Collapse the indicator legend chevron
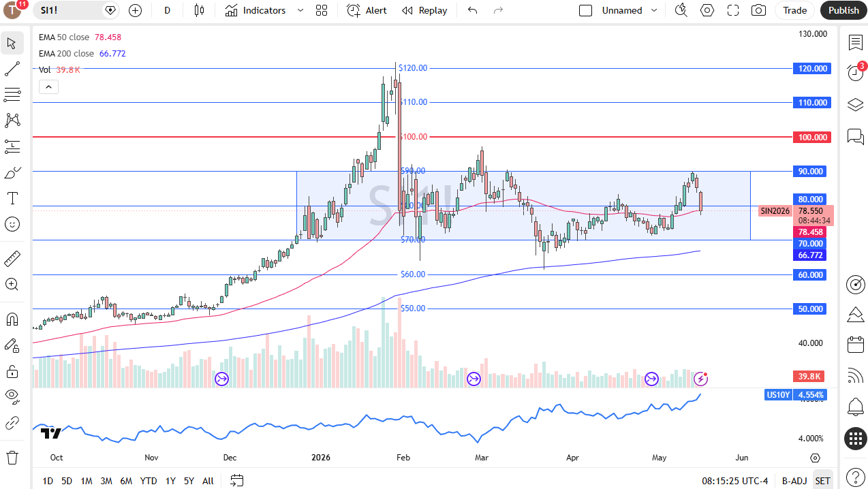 tap(48, 86)
